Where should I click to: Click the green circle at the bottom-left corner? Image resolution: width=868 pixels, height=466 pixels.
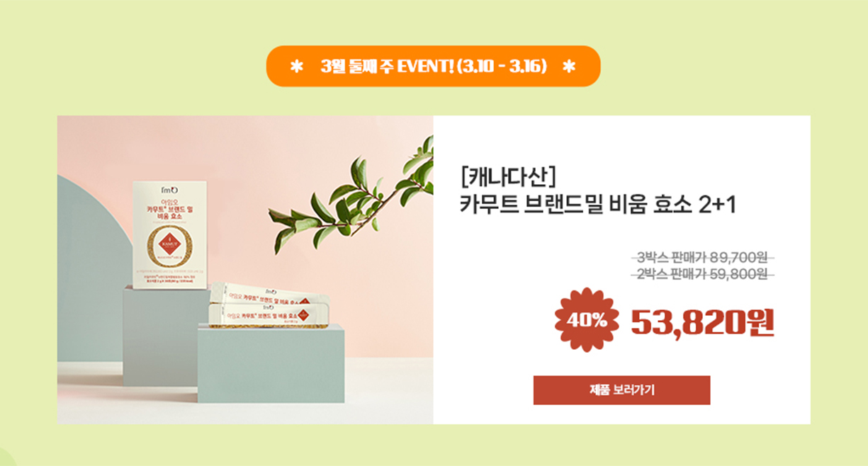(6, 458)
